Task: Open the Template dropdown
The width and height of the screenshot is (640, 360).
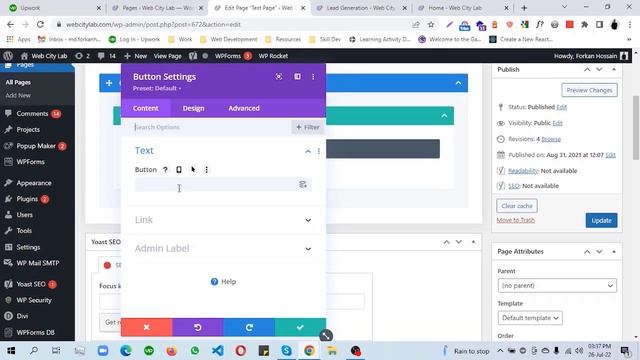Action: [x=530, y=318]
